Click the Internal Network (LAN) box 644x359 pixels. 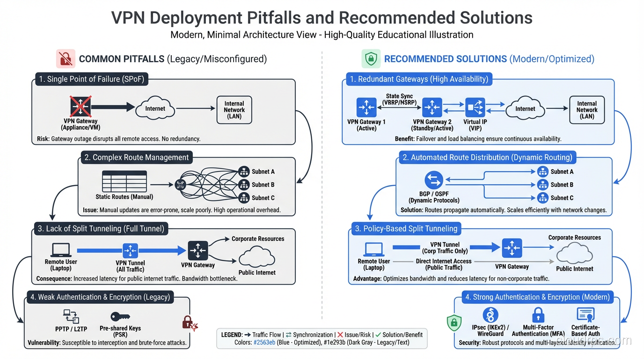click(234, 110)
